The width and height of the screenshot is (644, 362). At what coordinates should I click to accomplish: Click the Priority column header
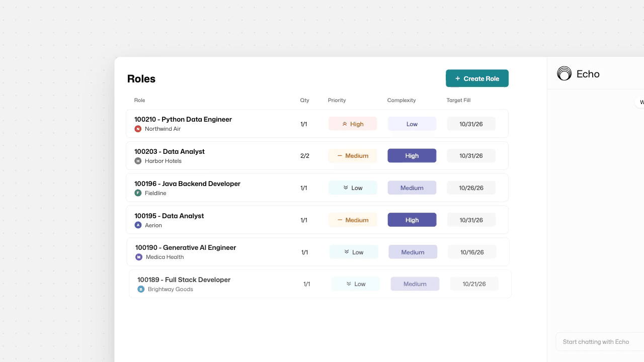point(337,100)
